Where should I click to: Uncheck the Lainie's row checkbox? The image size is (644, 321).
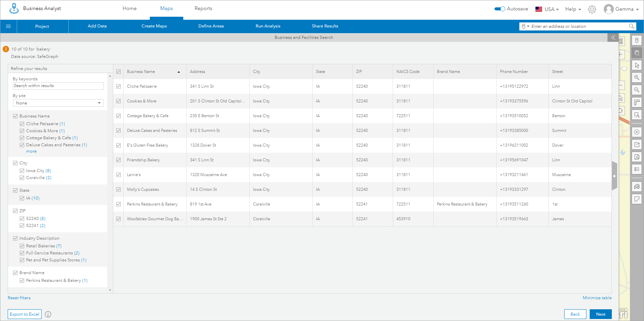[x=119, y=175]
